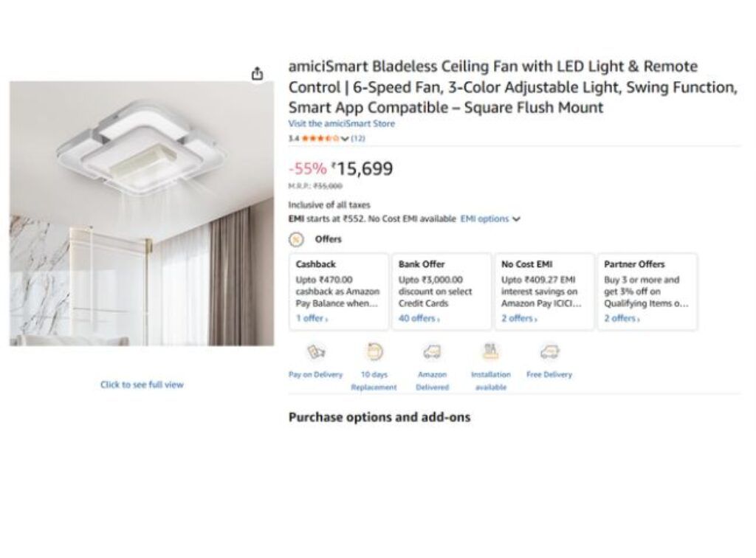Viewport: 756px width, 558px height.
Task: Click the 10 days Replacement icon
Action: click(374, 352)
